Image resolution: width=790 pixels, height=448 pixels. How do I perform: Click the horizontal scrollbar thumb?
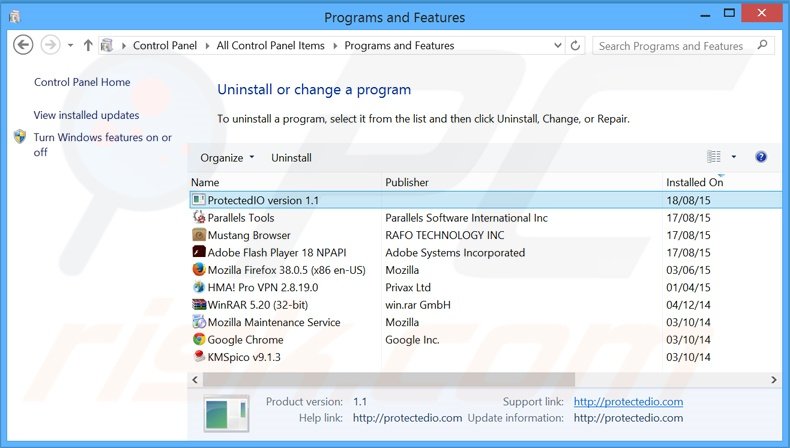click(x=388, y=379)
